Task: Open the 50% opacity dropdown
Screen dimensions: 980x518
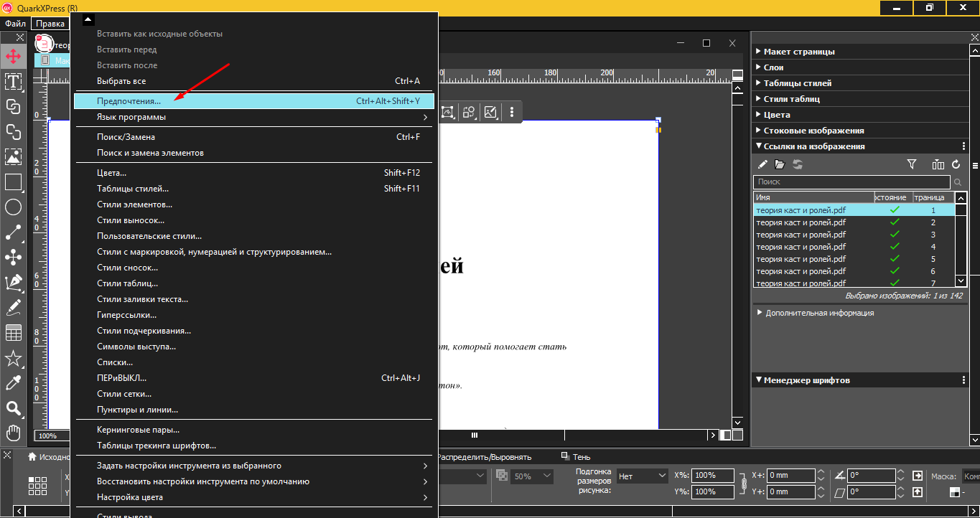Action: click(532, 476)
